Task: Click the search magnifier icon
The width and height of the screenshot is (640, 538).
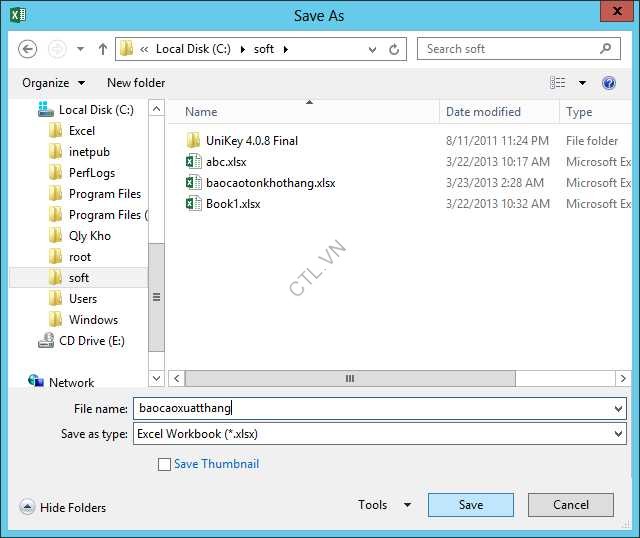Action: 606,48
